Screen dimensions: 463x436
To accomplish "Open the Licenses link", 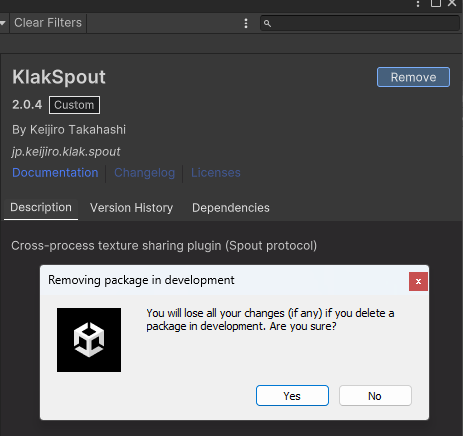I will (216, 173).
